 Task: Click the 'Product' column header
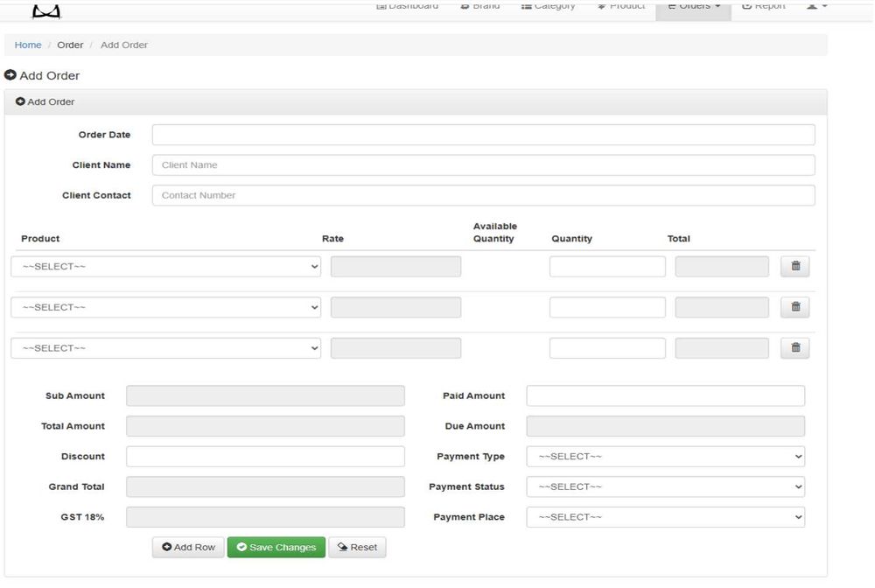[40, 238]
